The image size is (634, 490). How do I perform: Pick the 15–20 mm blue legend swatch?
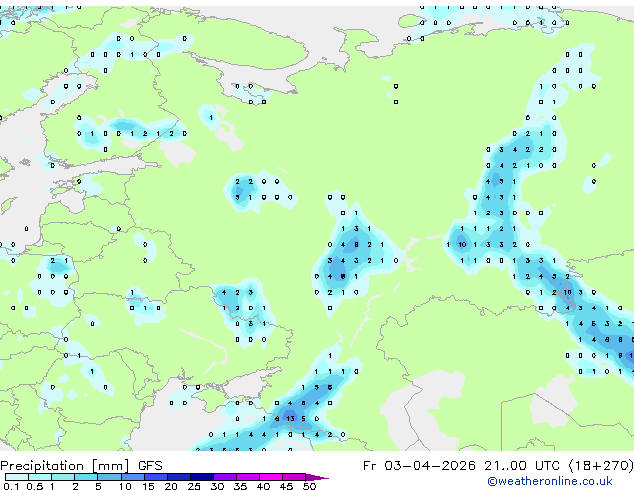[x=156, y=477]
